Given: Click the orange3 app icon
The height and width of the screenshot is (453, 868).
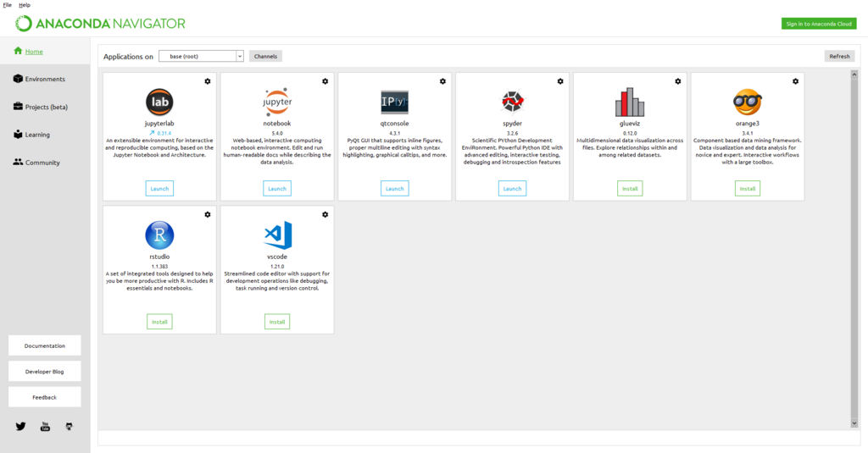Looking at the screenshot, I should coord(748,102).
